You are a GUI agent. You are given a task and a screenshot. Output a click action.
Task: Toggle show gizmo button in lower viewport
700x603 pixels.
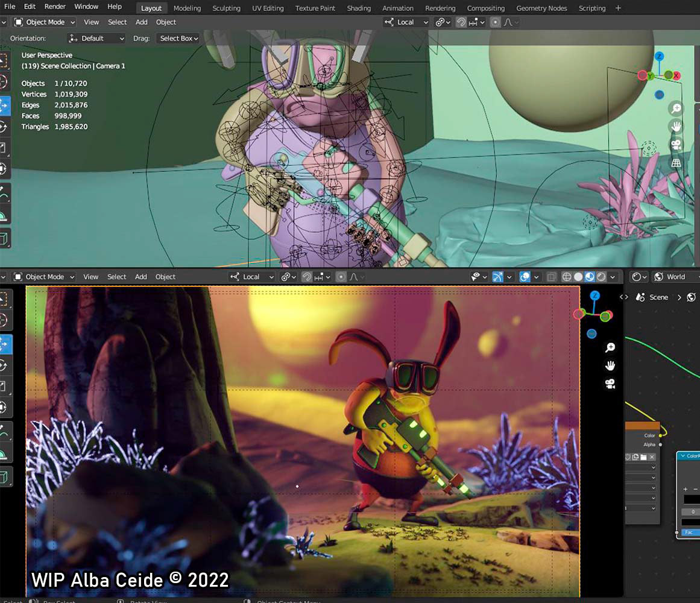pyautogui.click(x=497, y=277)
